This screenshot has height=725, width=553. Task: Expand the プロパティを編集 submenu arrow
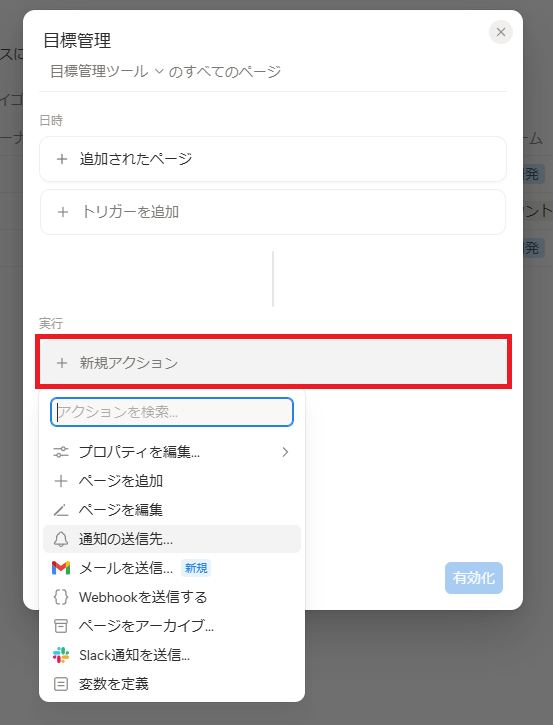coord(285,452)
